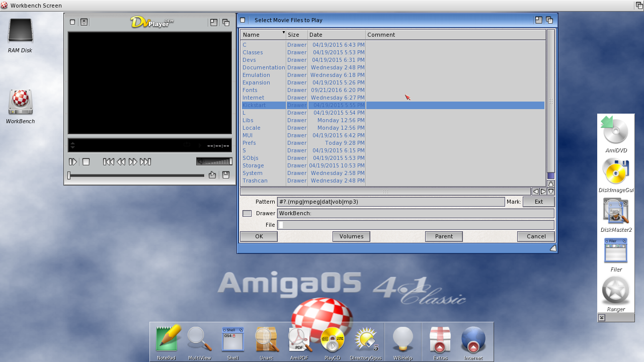
Task: Click horizontal scroll left arrow in requester
Action: (x=535, y=192)
